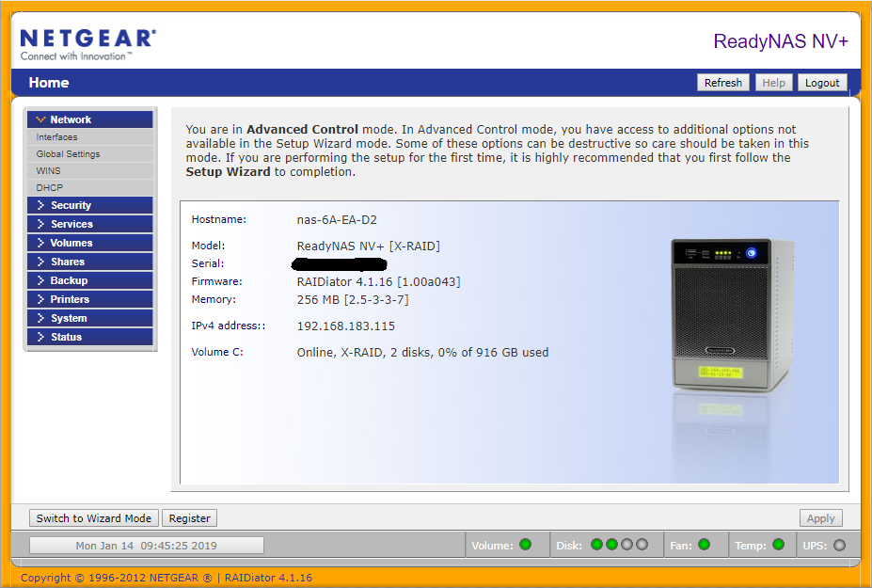872x588 pixels.
Task: Expand the Security menu section
Action: 89,205
